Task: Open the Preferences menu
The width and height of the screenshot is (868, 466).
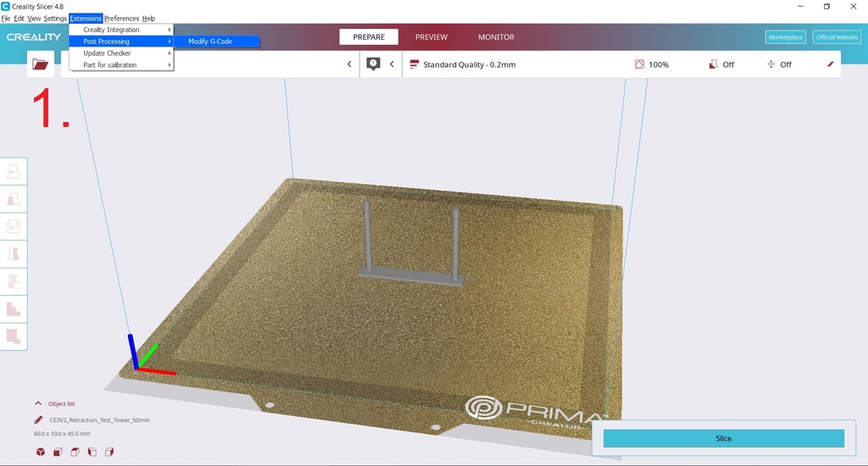Action: click(x=121, y=19)
